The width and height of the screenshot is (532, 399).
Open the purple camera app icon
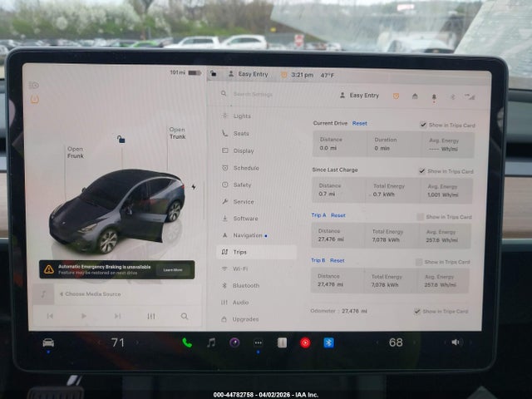[234, 342]
